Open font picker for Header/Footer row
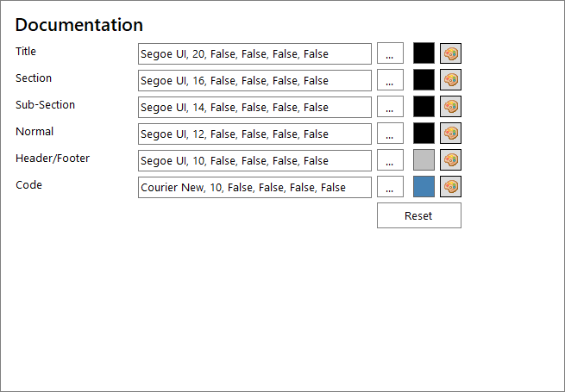565x392 pixels. [390, 160]
